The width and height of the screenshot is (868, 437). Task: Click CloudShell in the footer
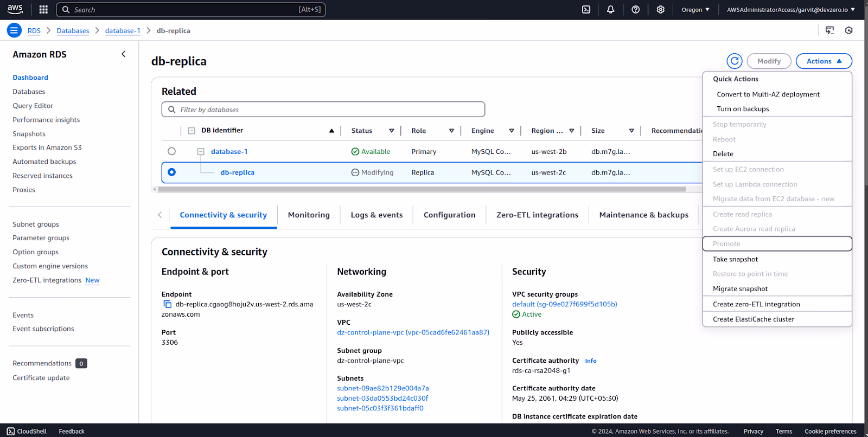click(x=27, y=432)
